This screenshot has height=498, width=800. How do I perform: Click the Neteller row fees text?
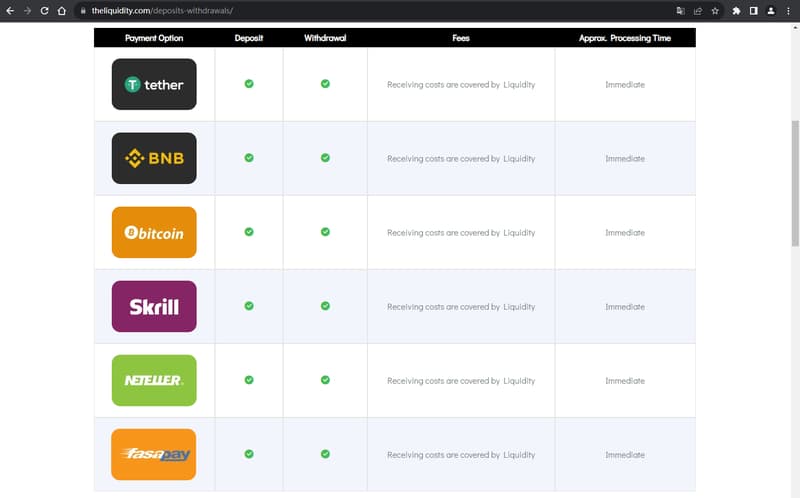point(461,381)
